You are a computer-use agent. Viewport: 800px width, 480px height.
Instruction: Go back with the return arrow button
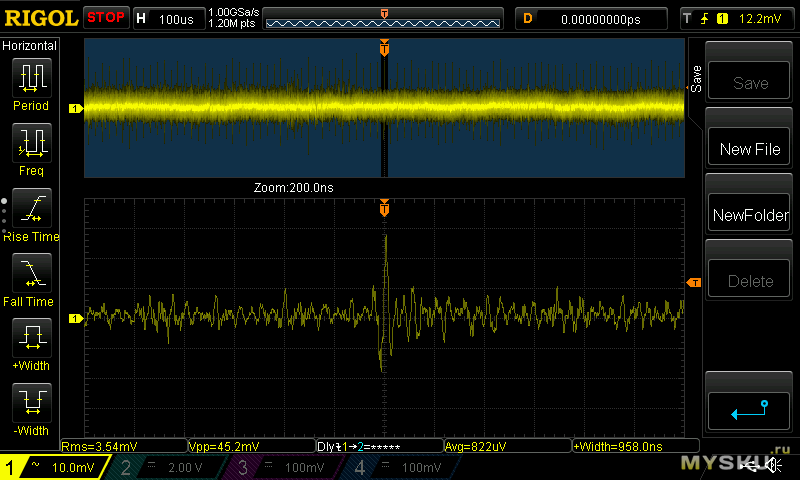coord(749,411)
